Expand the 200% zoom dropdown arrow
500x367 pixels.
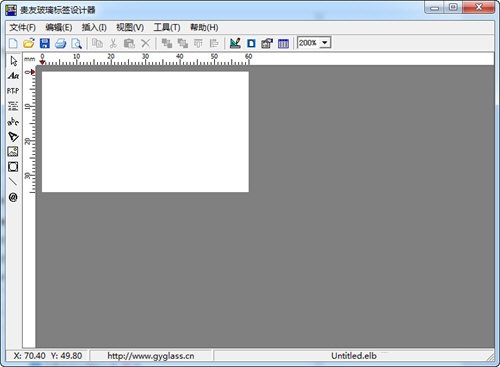click(325, 43)
